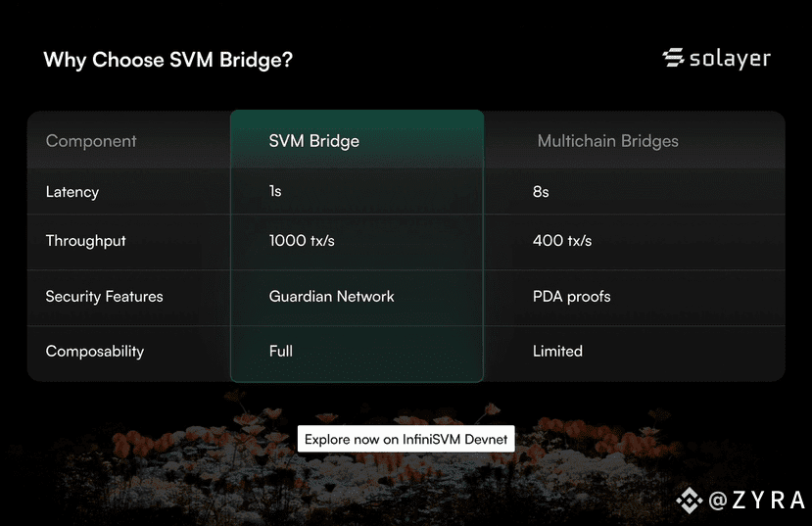The height and width of the screenshot is (526, 812).
Task: Click the Full composability cell
Action: [281, 351]
